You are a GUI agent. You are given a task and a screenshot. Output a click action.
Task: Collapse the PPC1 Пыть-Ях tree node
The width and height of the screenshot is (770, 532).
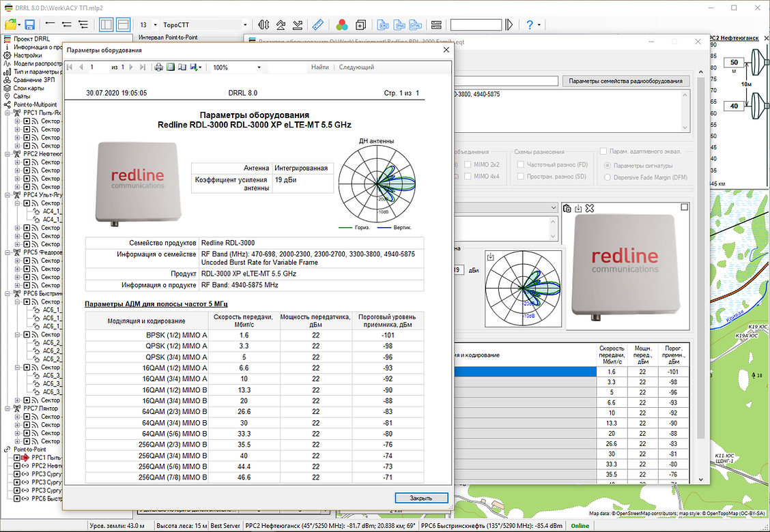click(x=8, y=113)
